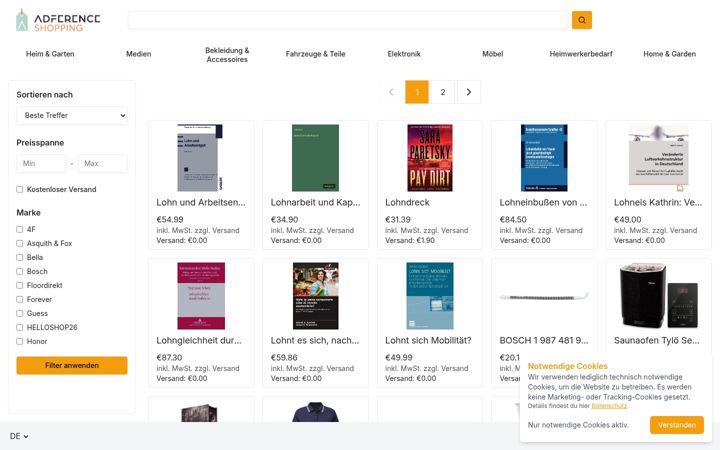Open the green Lohnarbeit und Kapital book cover
The height and width of the screenshot is (450, 720).
pyautogui.click(x=315, y=158)
